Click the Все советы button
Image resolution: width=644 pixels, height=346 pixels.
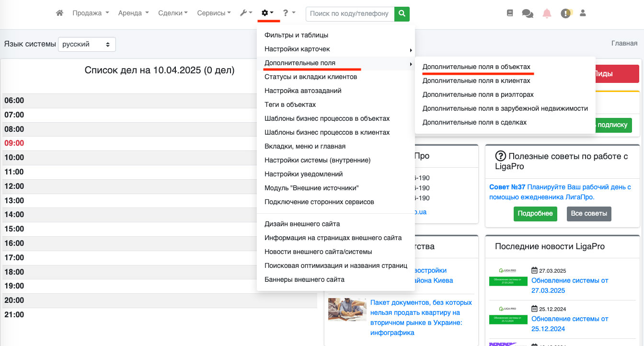pos(589,214)
